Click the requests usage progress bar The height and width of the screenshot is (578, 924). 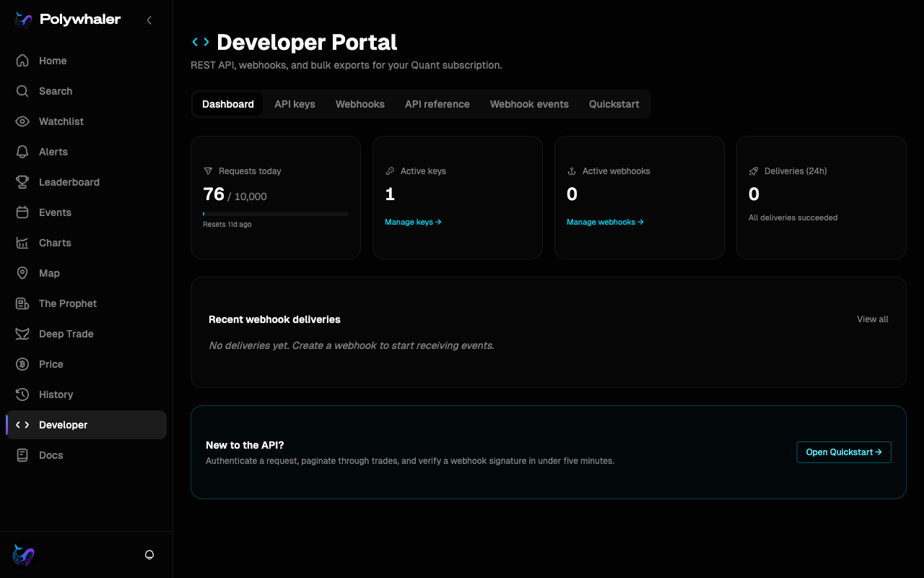point(276,214)
